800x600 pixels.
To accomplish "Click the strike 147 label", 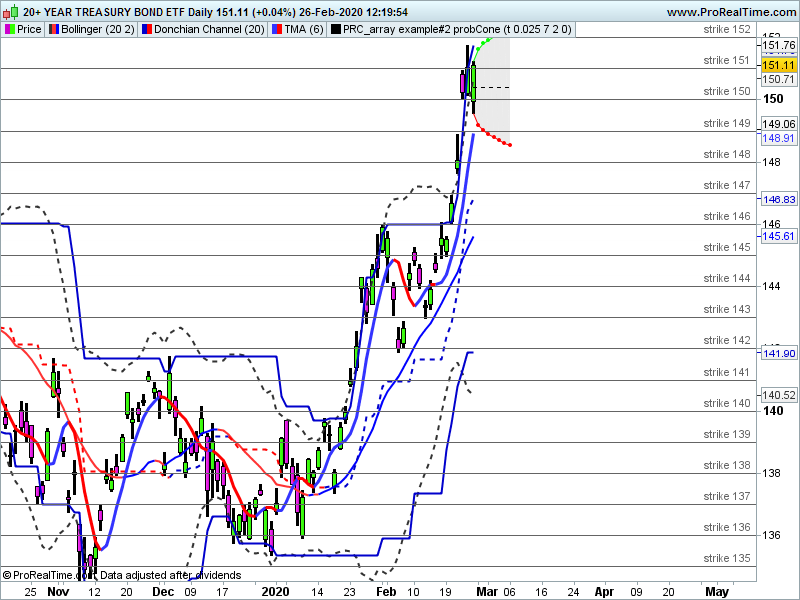I will (727, 185).
